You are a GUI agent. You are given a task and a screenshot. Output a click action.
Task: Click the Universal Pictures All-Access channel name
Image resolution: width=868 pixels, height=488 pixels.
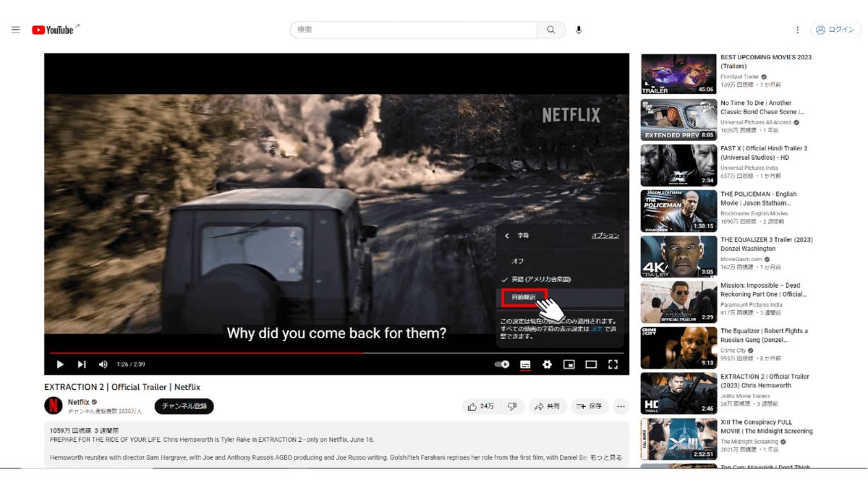coord(755,122)
